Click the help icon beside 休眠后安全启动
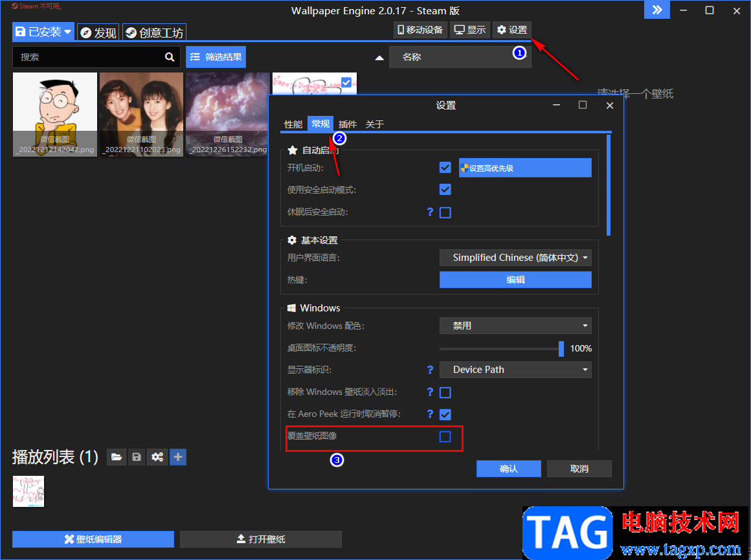This screenshot has height=560, width=751. 430,212
